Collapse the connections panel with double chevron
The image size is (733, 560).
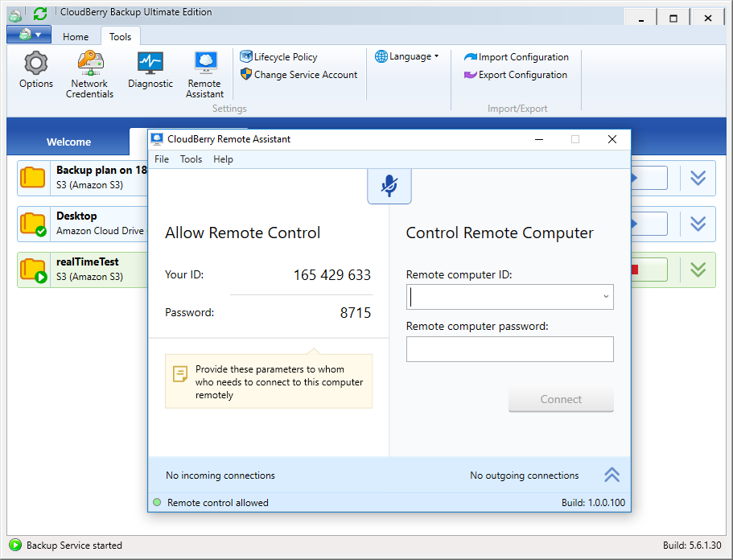pyautogui.click(x=612, y=475)
